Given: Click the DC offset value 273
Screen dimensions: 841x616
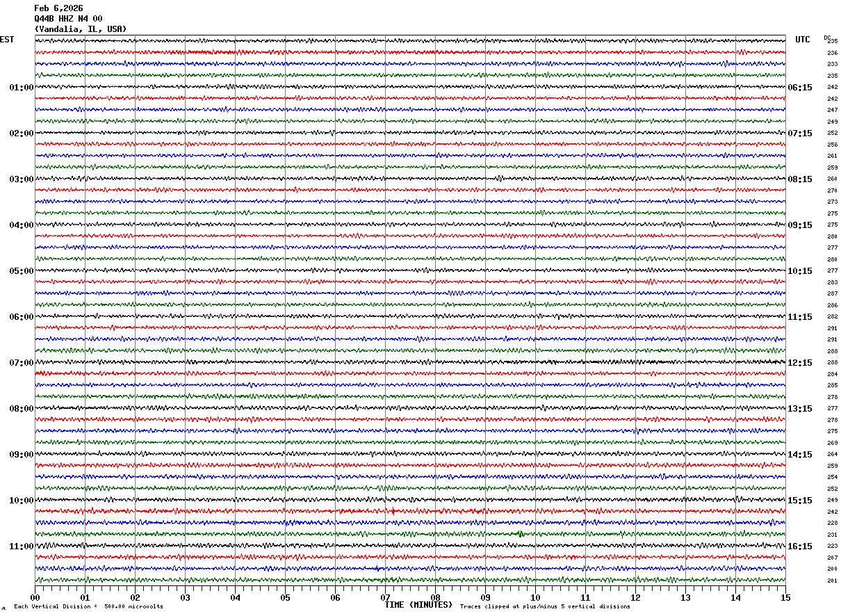Looking at the screenshot, I should coord(832,202).
